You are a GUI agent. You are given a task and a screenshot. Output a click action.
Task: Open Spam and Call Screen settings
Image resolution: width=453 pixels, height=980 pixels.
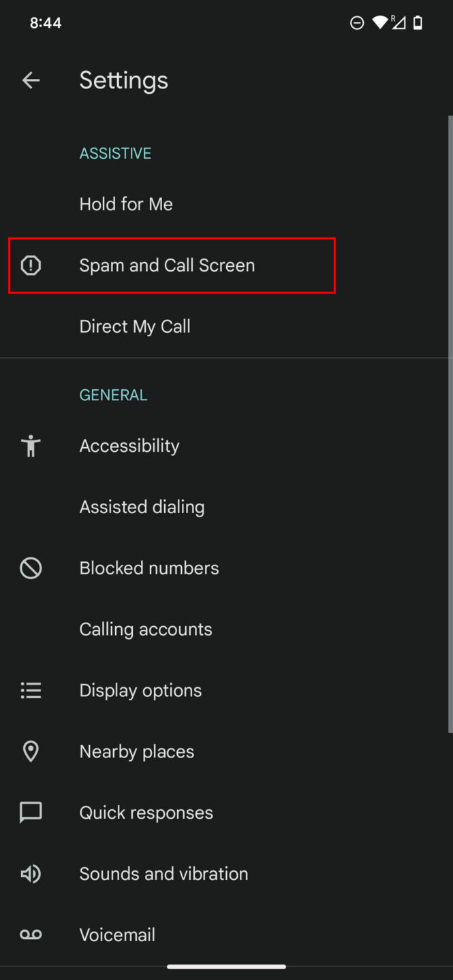tap(167, 265)
